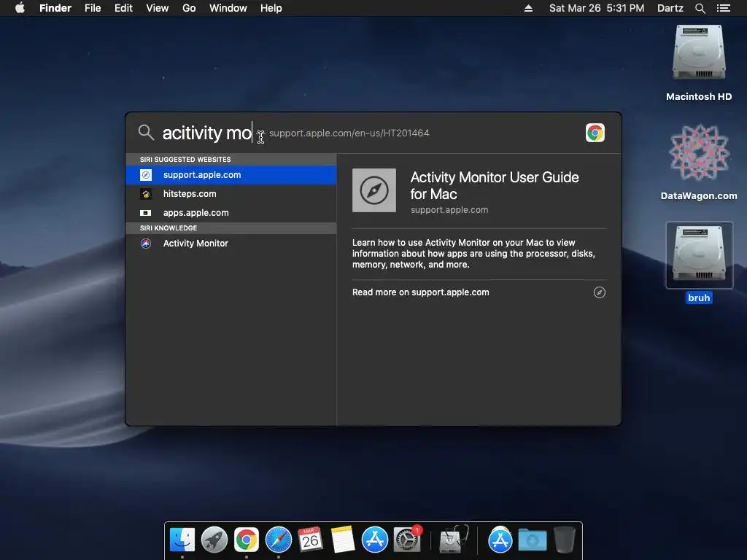Open the Go menu
The height and width of the screenshot is (560, 747).
point(189,8)
